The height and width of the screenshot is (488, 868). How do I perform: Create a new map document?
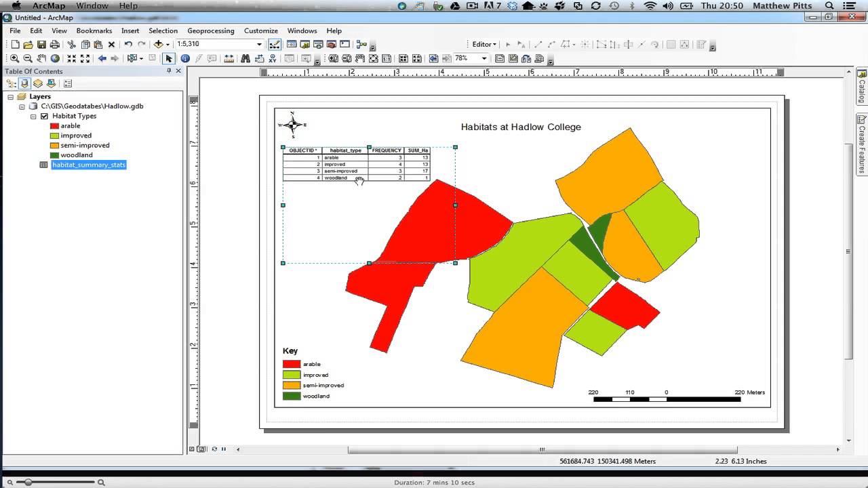[x=14, y=45]
